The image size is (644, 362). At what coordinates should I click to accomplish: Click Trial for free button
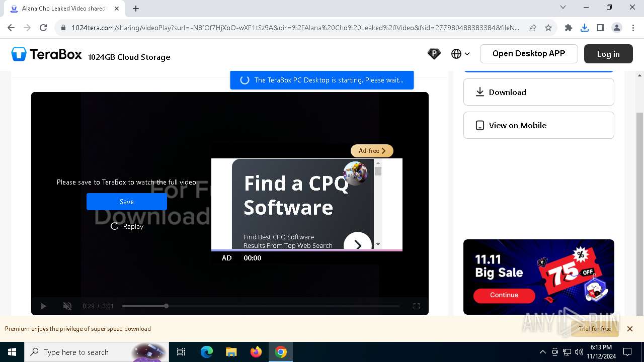pos(595,329)
